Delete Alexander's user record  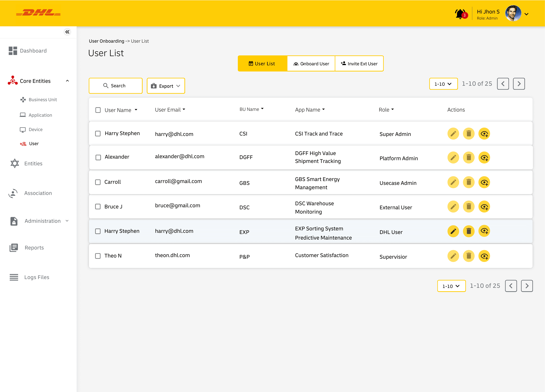point(469,158)
